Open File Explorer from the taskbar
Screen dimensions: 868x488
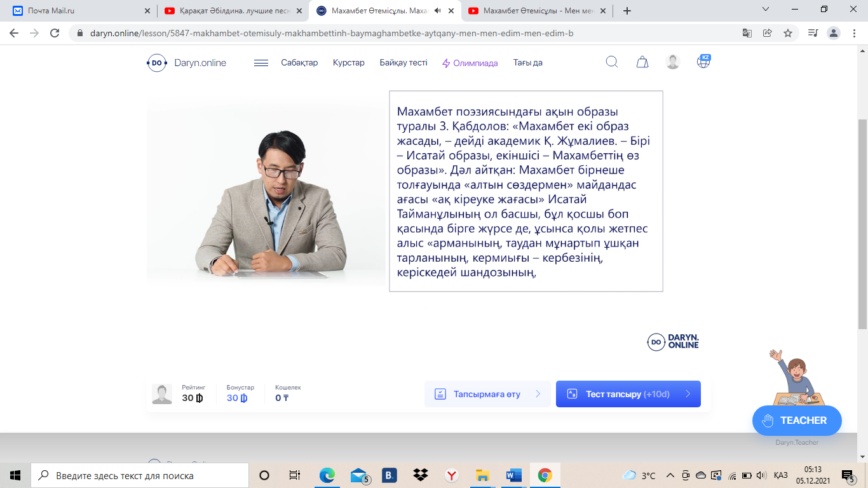coord(482,475)
